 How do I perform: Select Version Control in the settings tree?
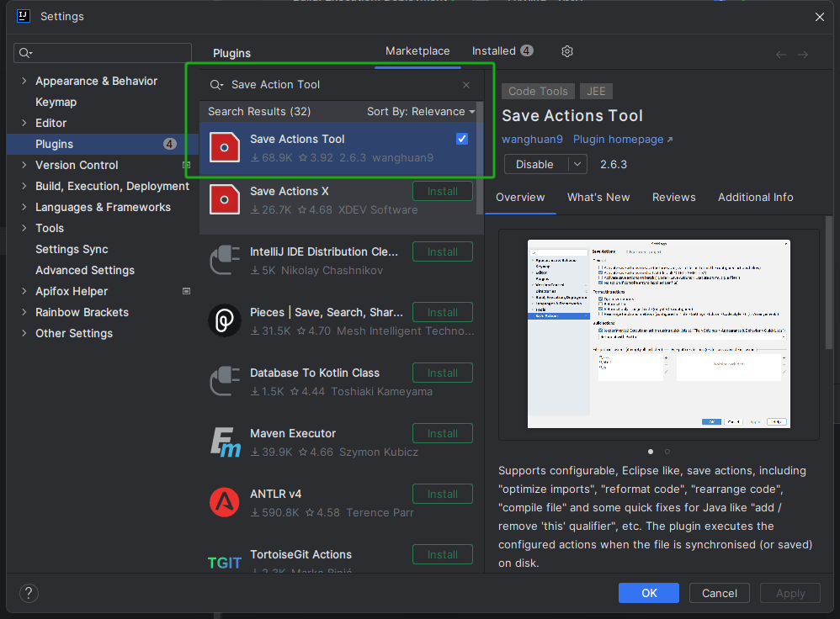click(x=76, y=165)
